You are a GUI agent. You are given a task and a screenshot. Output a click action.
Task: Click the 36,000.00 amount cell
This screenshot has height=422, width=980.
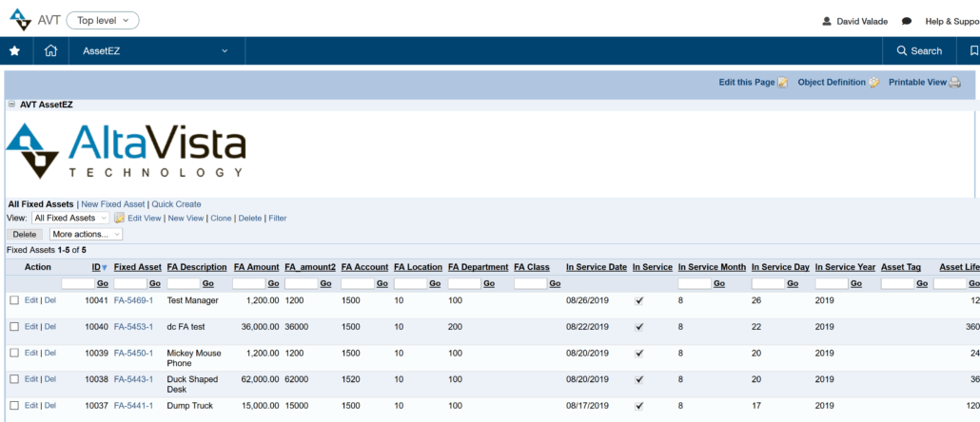click(259, 327)
